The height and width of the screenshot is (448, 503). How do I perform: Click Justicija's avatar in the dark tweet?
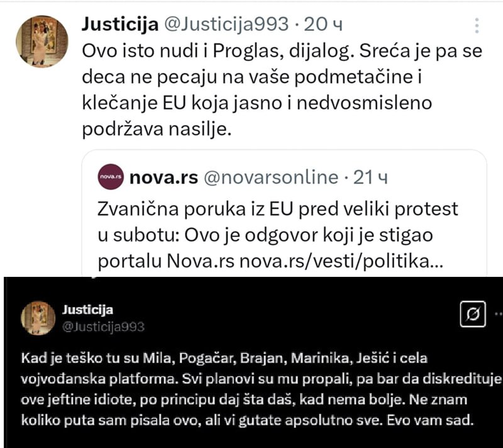38,318
